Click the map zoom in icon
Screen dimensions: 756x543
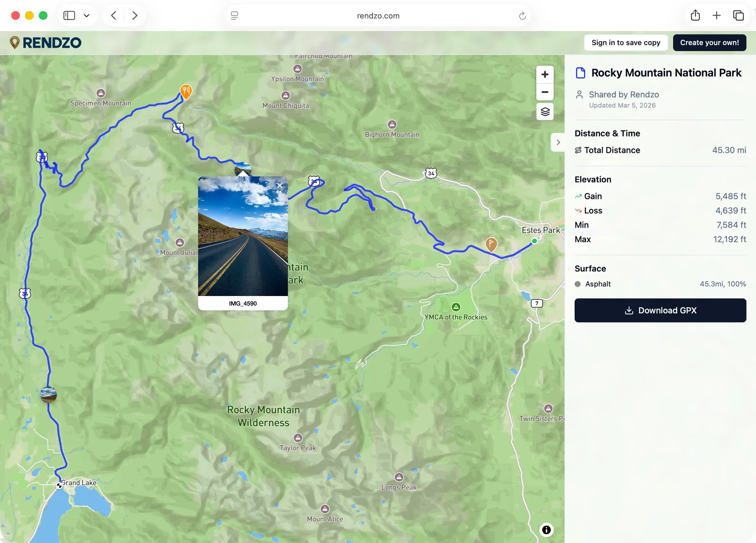click(x=544, y=74)
